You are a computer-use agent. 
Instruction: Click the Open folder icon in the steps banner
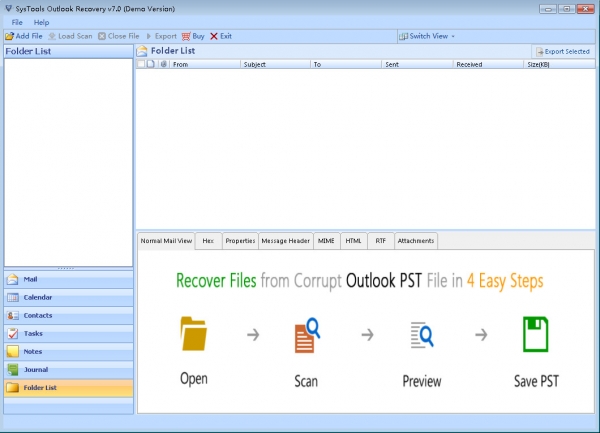[194, 334]
